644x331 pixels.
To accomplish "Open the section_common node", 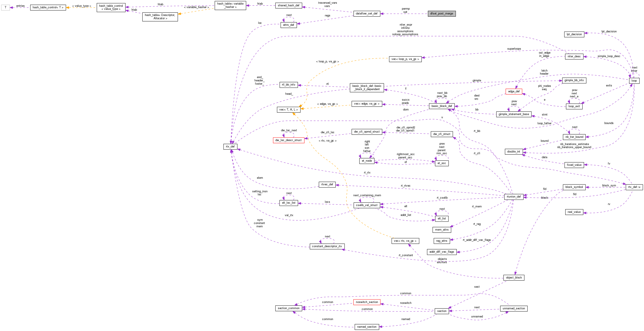I will click(289, 308).
